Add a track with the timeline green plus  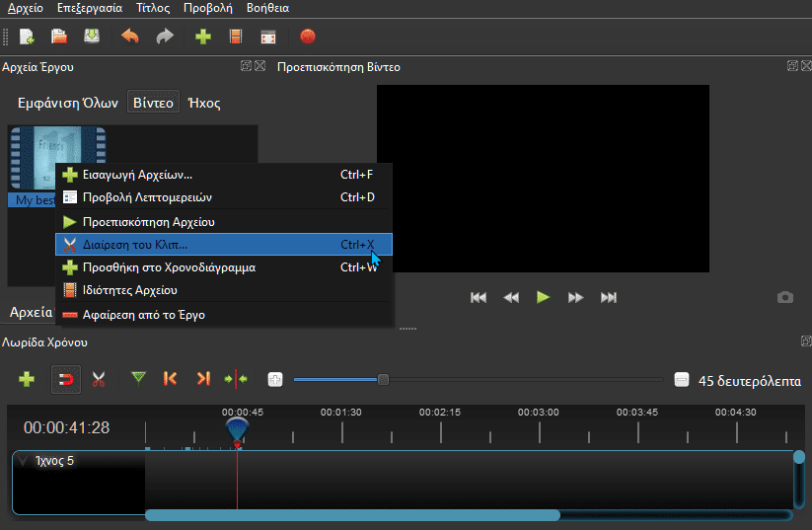coord(27,379)
